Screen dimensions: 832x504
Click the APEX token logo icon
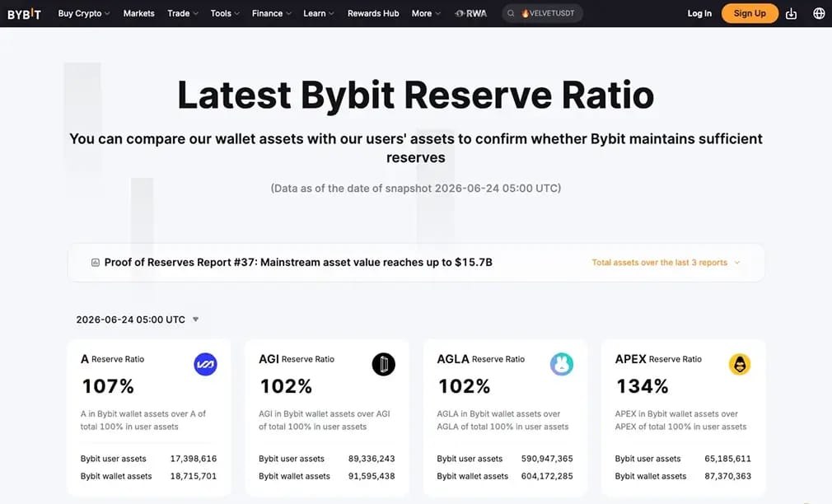tap(740, 365)
